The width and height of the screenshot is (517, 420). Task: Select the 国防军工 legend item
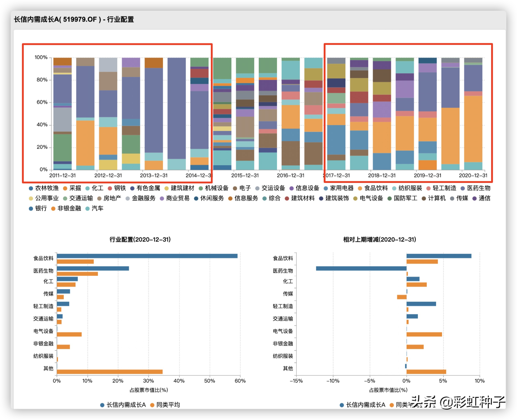pyautogui.click(x=402, y=198)
